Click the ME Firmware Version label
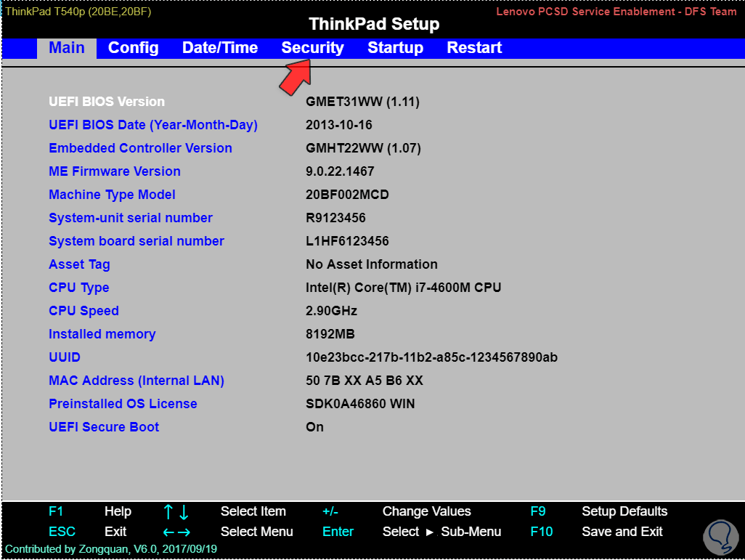The image size is (745, 560). [x=115, y=171]
